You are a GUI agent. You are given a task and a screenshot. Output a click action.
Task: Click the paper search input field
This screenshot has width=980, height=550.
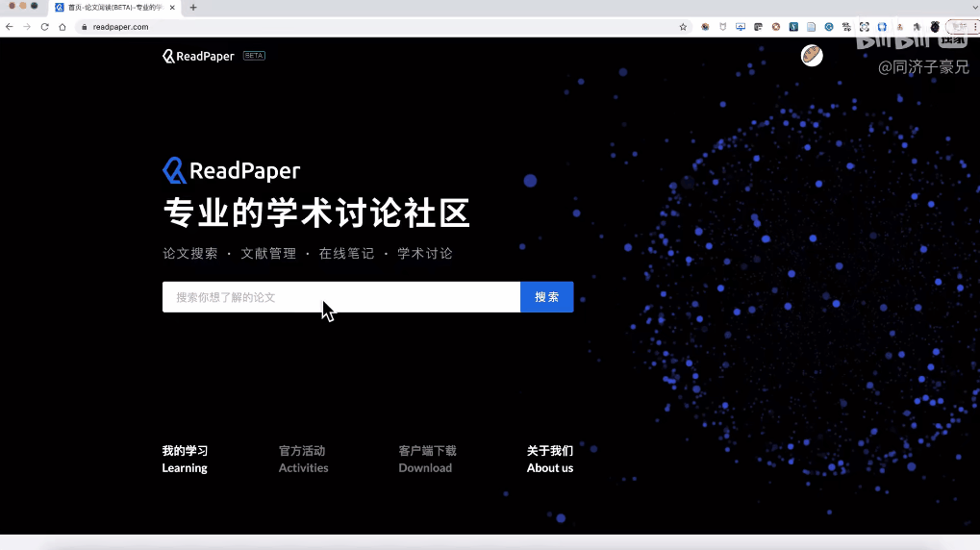(341, 297)
